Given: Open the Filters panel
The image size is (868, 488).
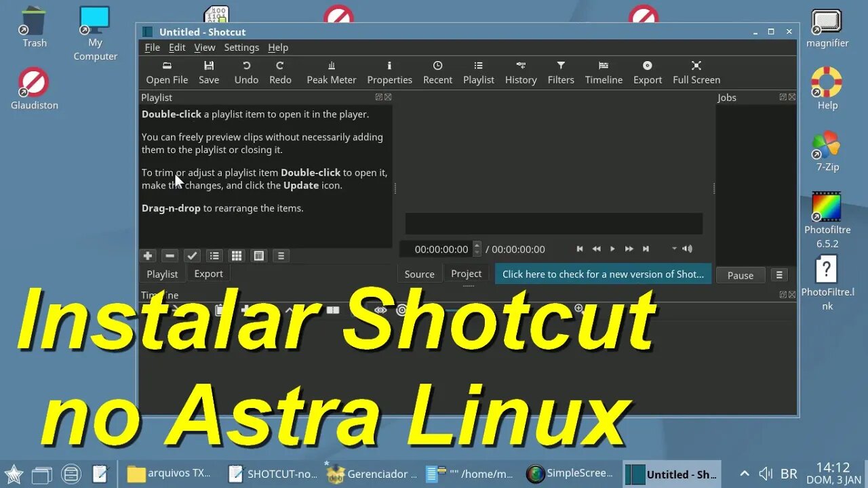Looking at the screenshot, I should (x=561, y=73).
